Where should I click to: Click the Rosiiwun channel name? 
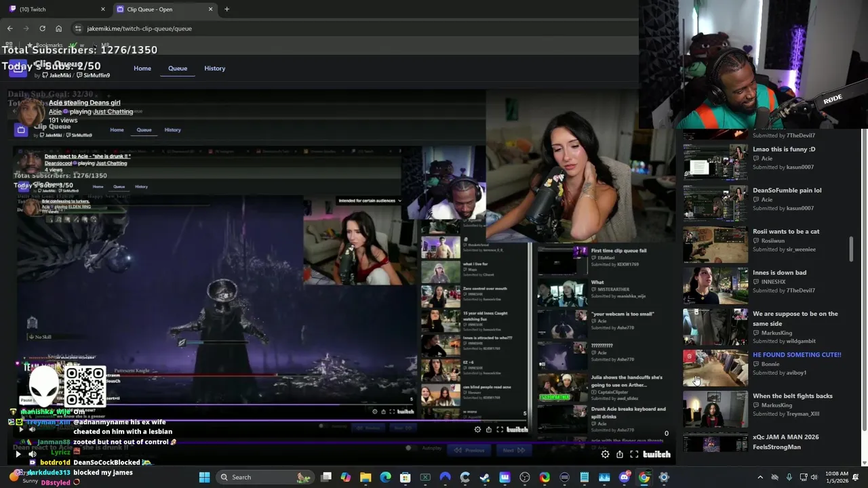pos(773,241)
